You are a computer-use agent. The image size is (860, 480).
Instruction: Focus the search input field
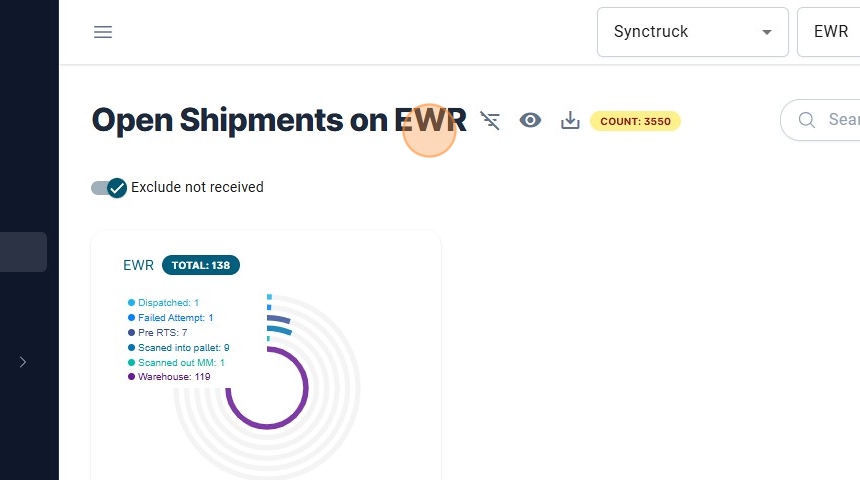point(842,121)
